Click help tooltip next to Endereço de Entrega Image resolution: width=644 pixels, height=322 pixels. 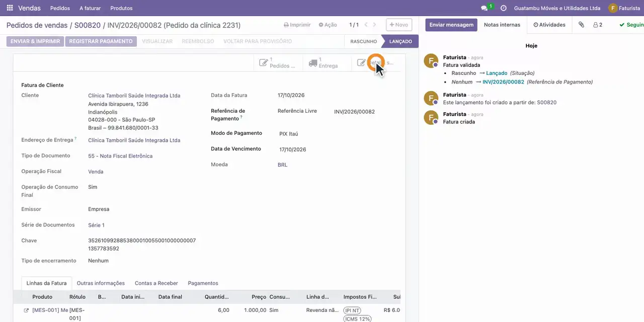tap(75, 138)
